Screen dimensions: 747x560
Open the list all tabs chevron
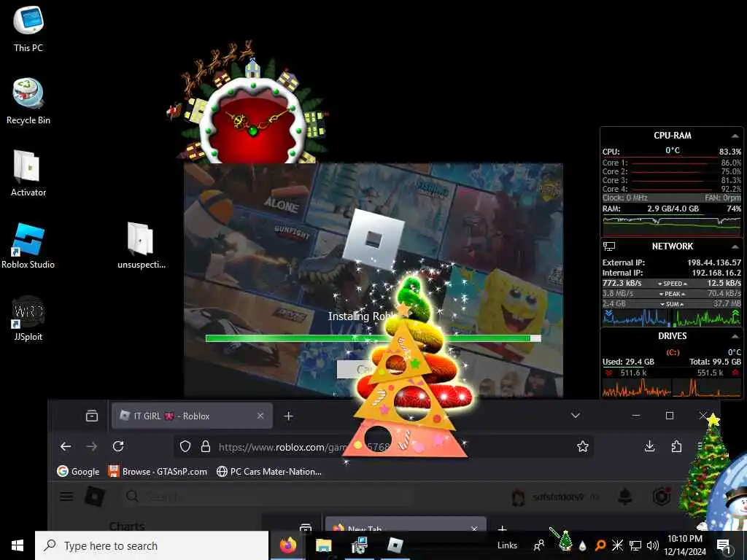click(576, 416)
